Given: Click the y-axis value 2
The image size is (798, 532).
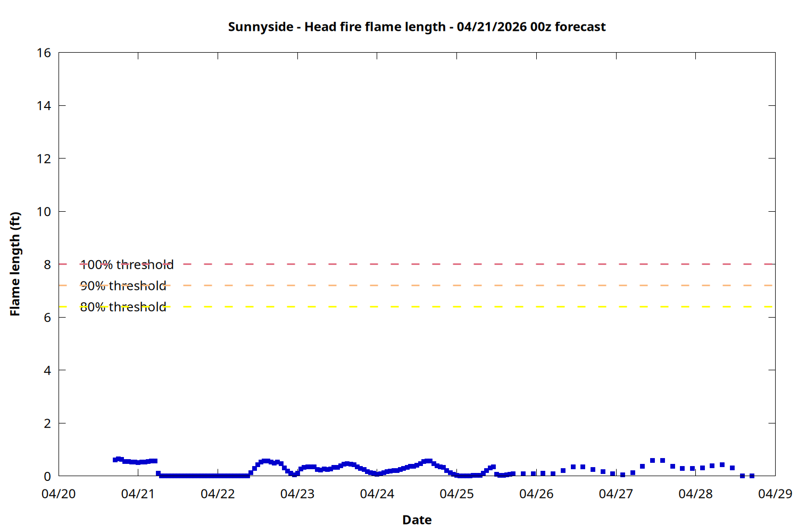Looking at the screenshot, I should [x=47, y=423].
